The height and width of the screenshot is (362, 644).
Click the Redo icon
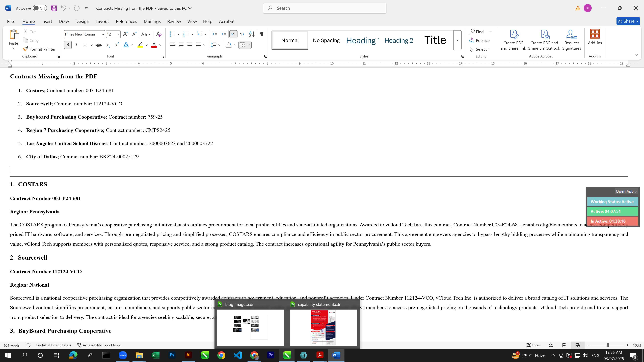77,8
